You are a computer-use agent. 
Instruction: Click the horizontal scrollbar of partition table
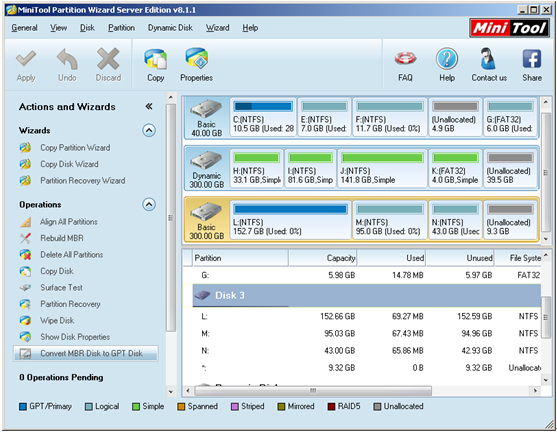313,391
